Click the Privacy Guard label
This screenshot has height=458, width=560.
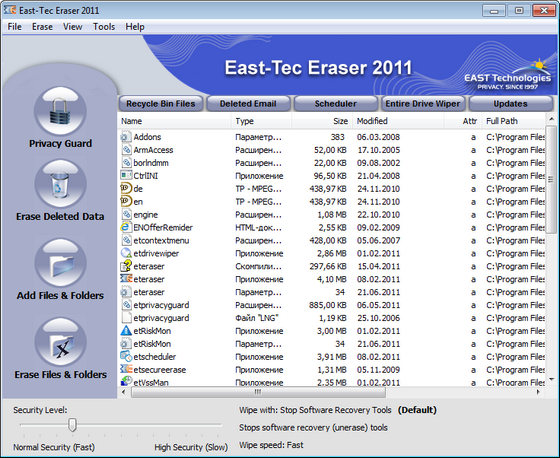coord(60,144)
